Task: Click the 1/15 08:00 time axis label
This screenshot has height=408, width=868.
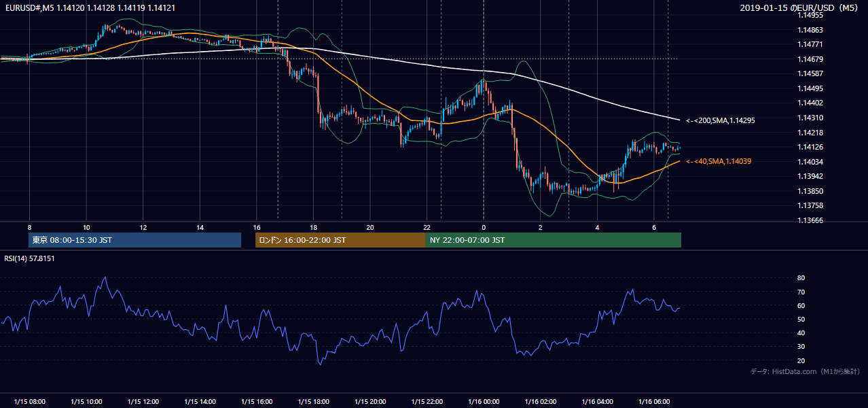Action: click(29, 402)
